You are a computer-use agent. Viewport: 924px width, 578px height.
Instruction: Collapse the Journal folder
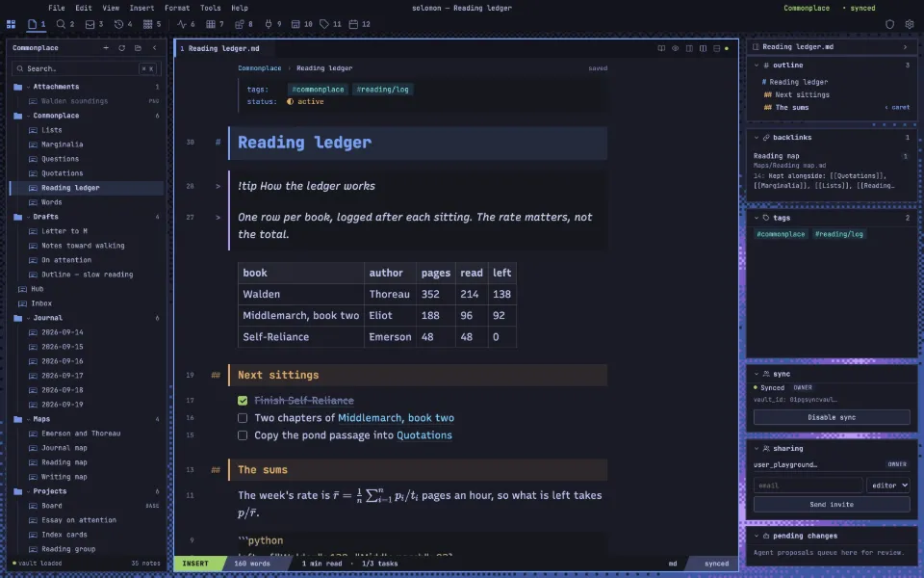click(x=28, y=318)
